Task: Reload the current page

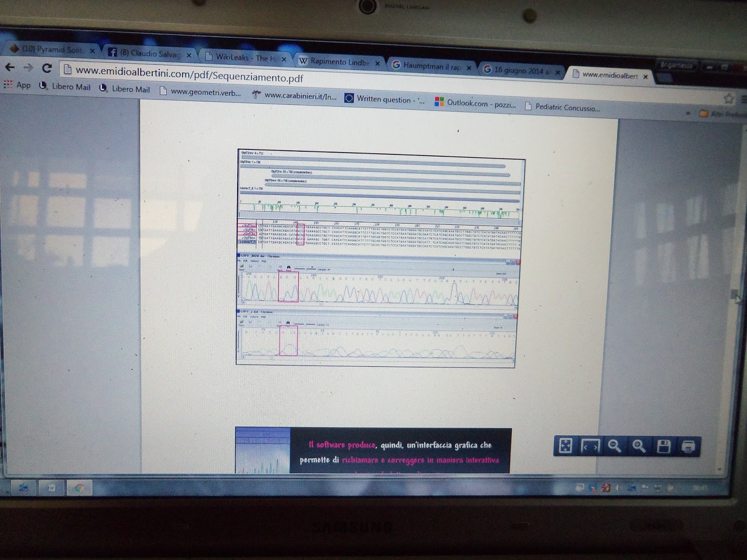Action: click(47, 68)
